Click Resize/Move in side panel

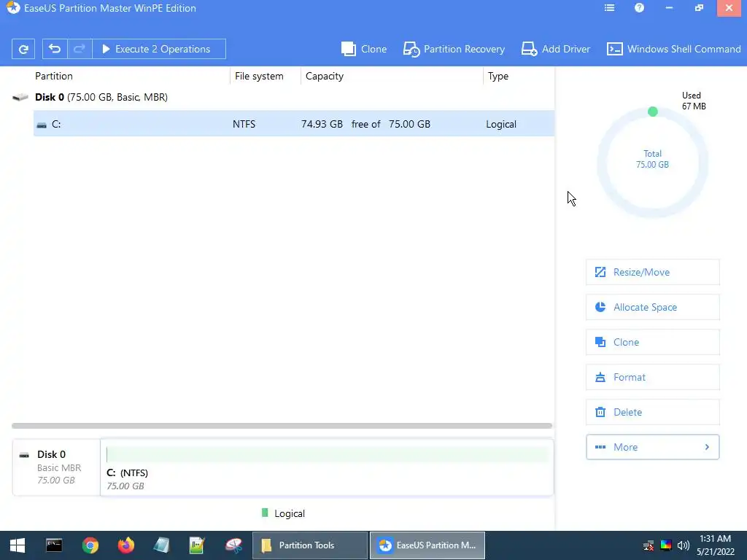653,273
